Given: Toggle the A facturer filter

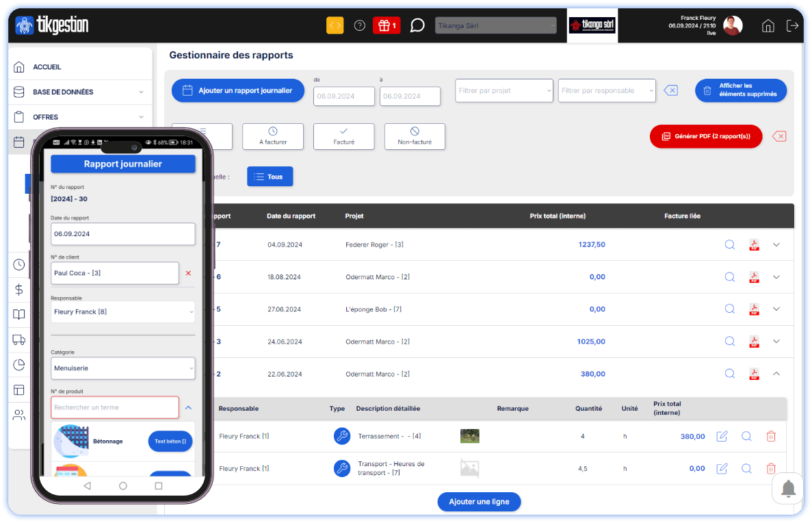Looking at the screenshot, I should 273,136.
